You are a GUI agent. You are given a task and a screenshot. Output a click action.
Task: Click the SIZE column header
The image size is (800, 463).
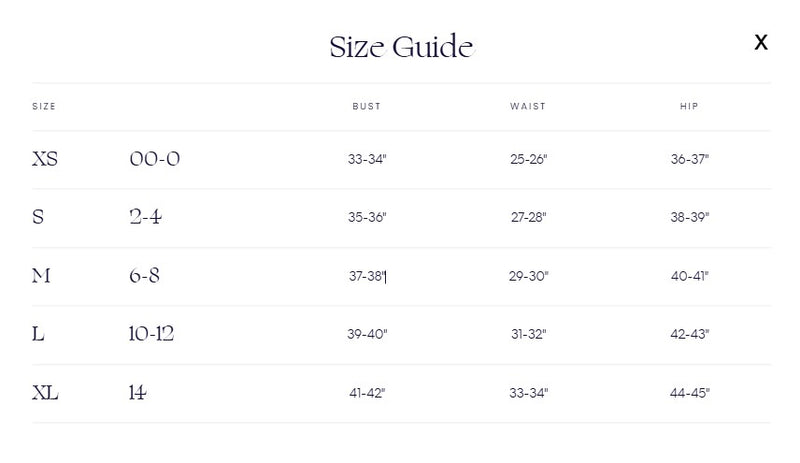[x=44, y=106]
